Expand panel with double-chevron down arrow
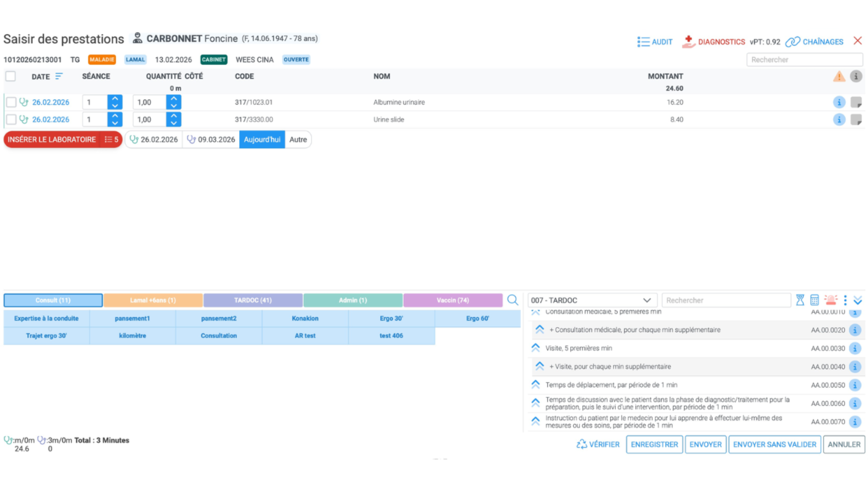This screenshot has height=497, width=868. (x=858, y=300)
